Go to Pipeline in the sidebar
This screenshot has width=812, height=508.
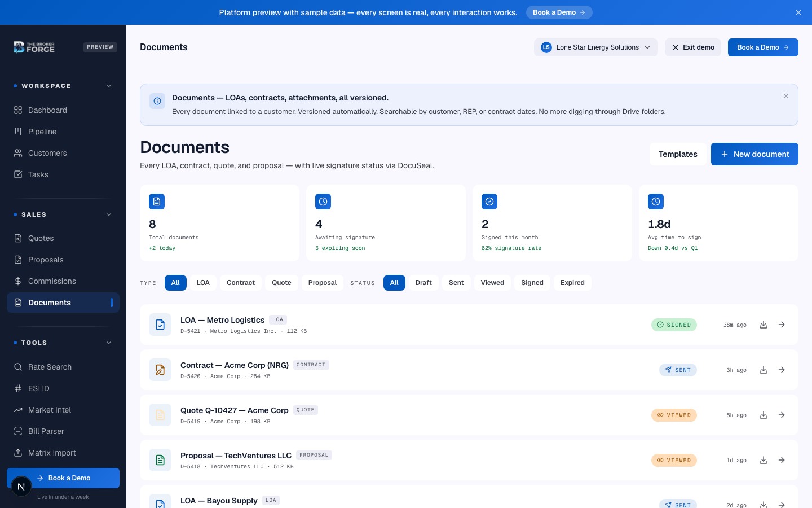pyautogui.click(x=63, y=132)
